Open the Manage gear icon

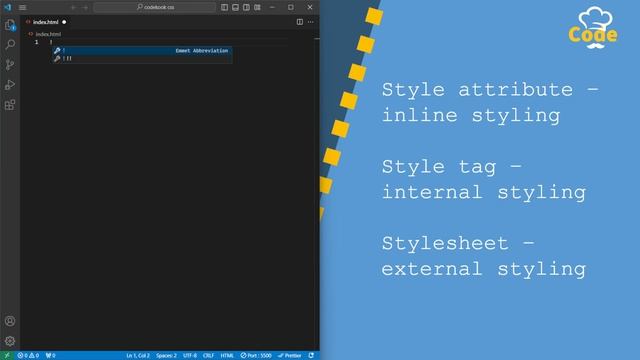[10, 341]
